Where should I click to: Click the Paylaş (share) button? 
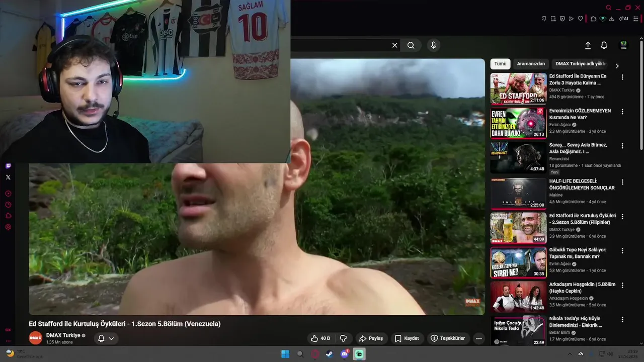(x=371, y=338)
